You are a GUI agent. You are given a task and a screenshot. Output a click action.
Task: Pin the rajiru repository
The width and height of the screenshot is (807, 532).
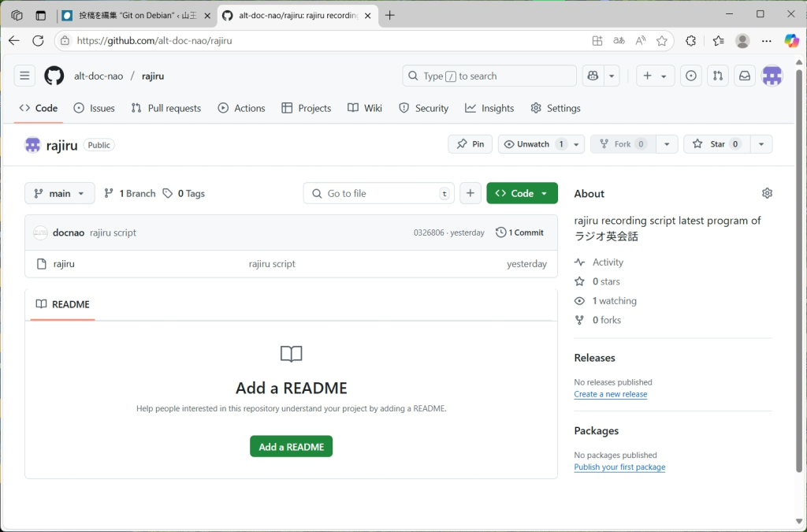click(x=470, y=144)
